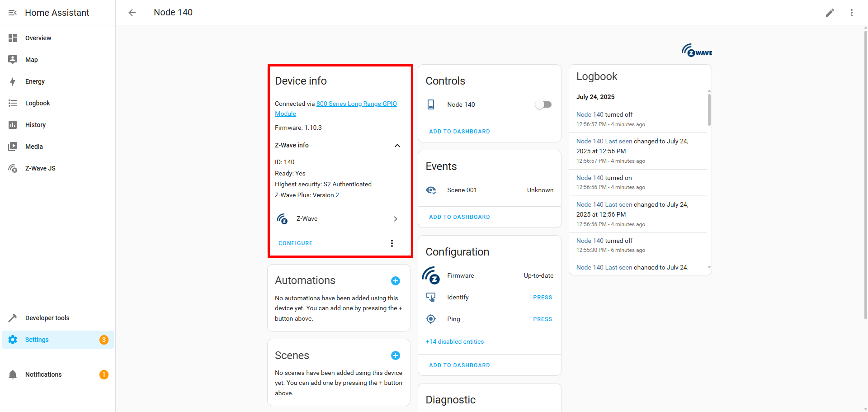This screenshot has width=868, height=412.
Task: Open the Scene 001 event entity
Action: tap(490, 190)
